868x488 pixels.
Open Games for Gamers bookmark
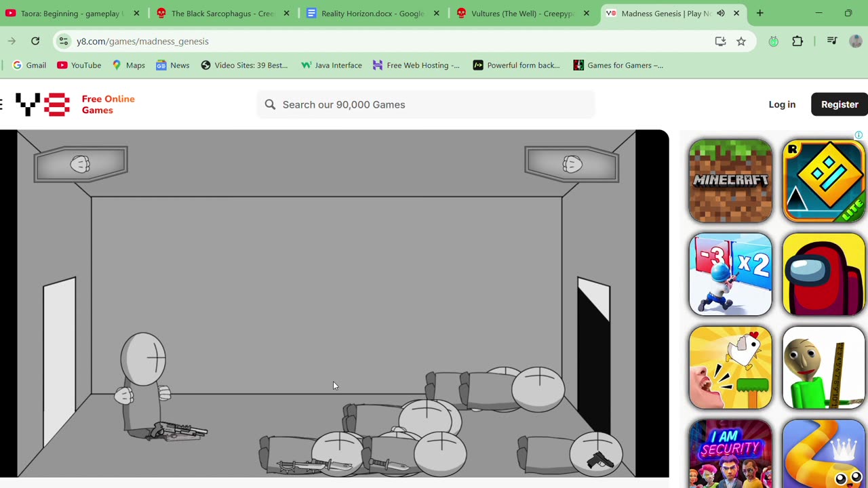pos(618,65)
